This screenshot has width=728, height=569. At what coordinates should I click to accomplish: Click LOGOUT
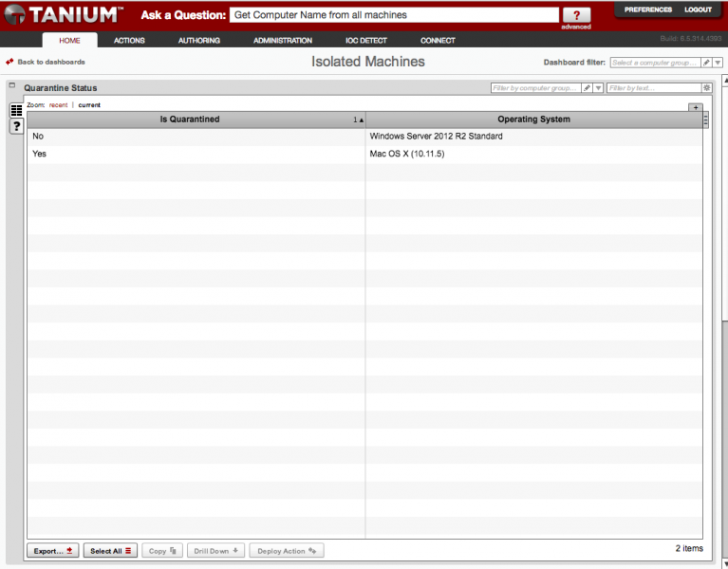point(698,9)
